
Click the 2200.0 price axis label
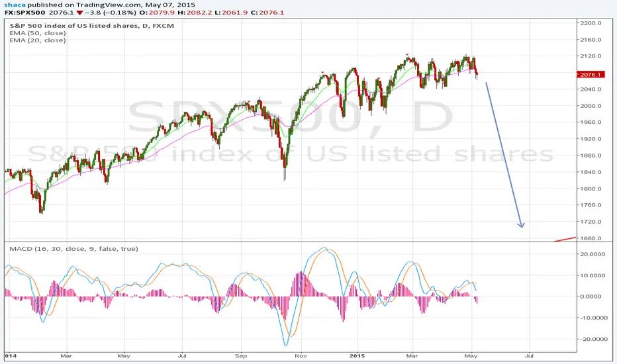[x=591, y=23]
